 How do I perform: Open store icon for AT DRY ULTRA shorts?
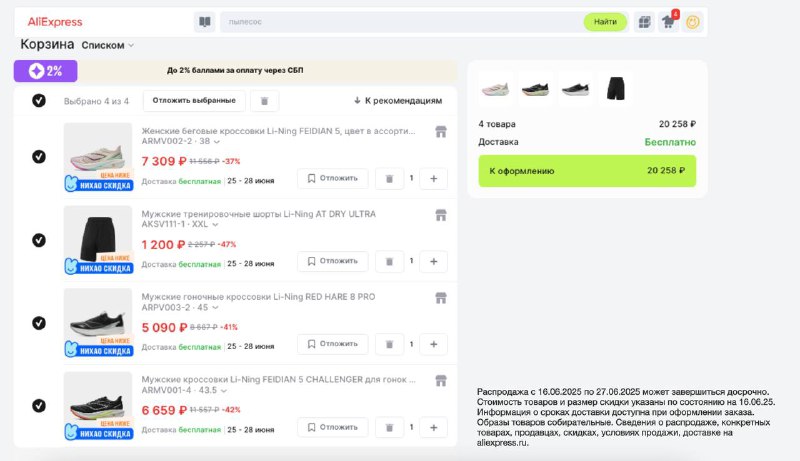[441, 215]
